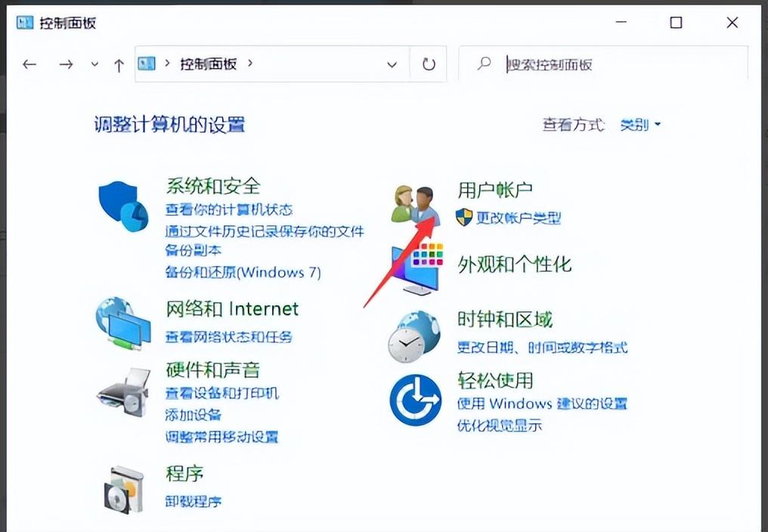Expand chevron before 控制面板 in breadcrumb
This screenshot has width=768, height=532.
(x=168, y=63)
